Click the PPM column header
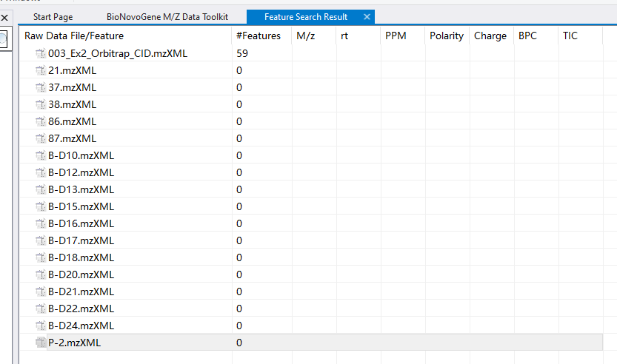 [x=403, y=36]
